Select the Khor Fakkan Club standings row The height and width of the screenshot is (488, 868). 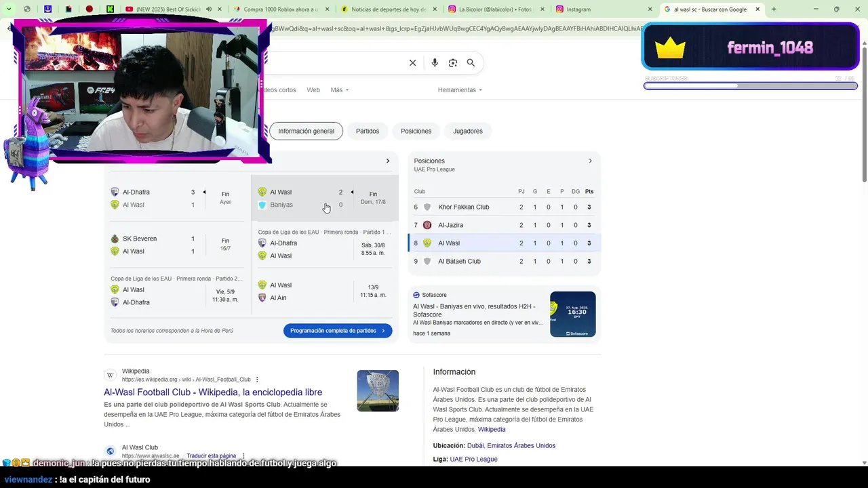point(504,207)
